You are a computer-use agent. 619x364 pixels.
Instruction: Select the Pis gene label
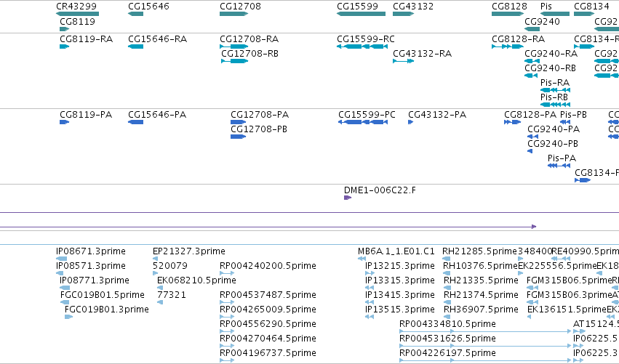click(x=546, y=7)
